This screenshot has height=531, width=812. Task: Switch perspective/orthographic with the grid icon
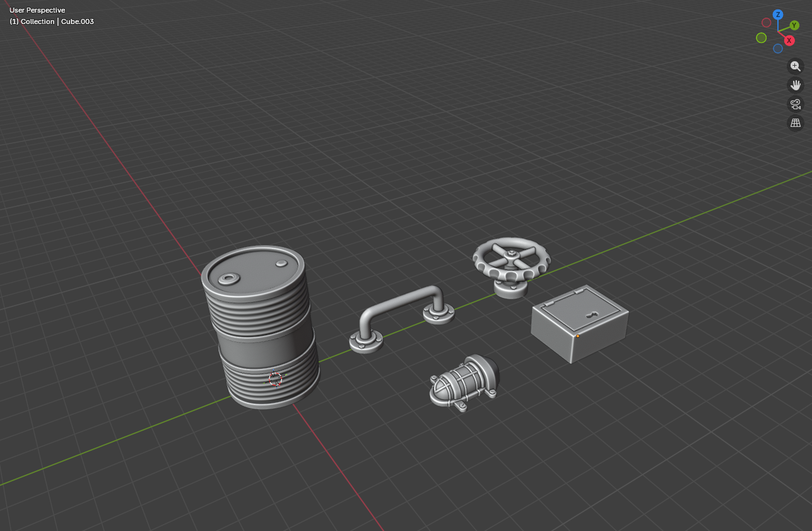[796, 123]
